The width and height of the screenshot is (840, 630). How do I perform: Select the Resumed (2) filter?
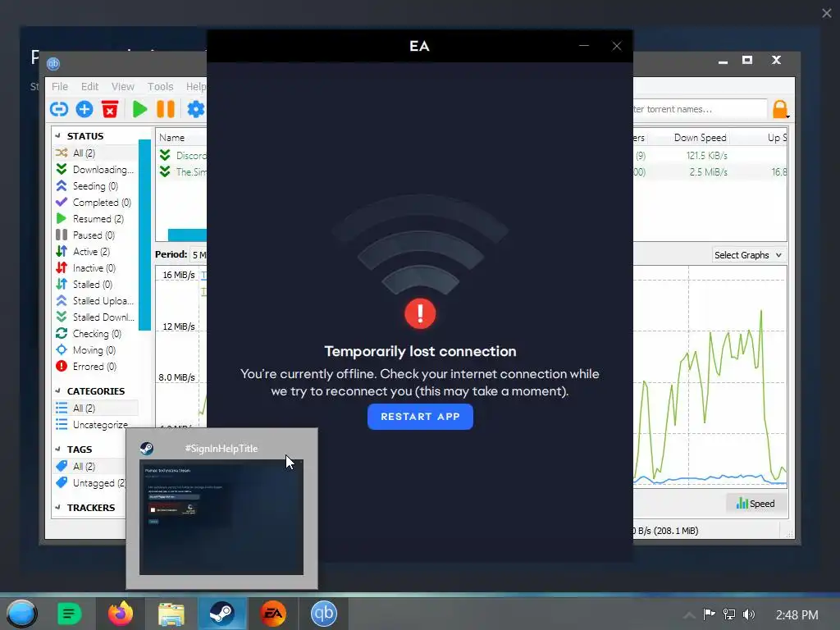(x=95, y=218)
